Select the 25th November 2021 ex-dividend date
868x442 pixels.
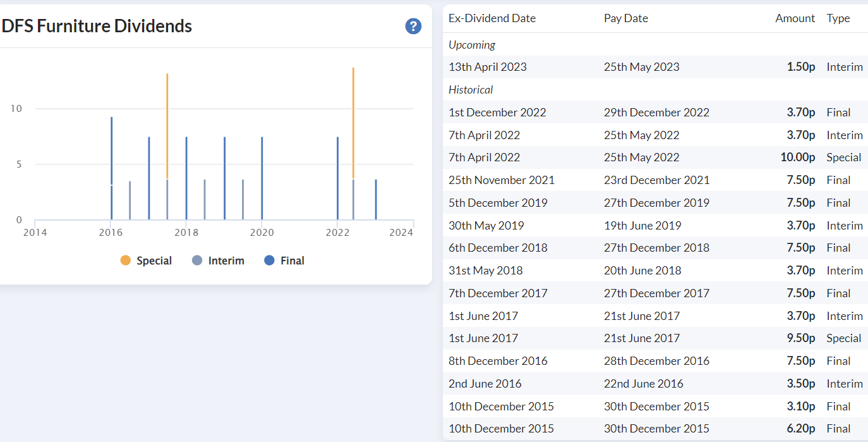click(x=502, y=180)
